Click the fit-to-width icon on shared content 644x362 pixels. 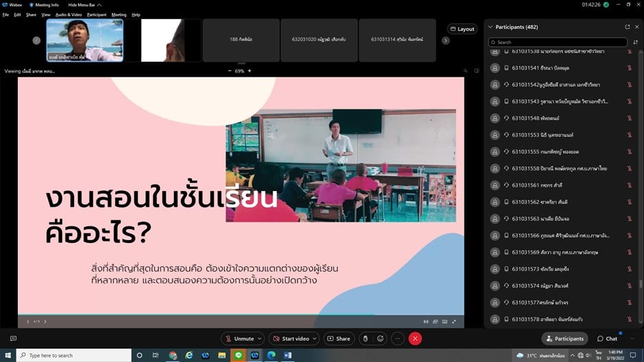click(426, 322)
